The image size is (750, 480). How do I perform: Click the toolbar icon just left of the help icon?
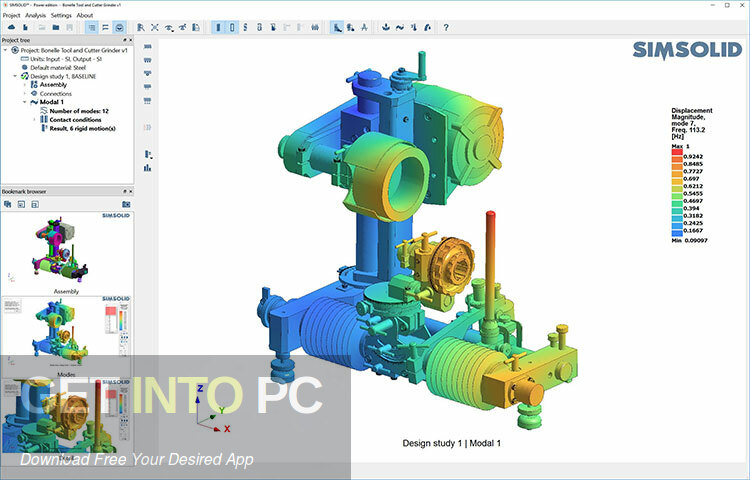click(427, 28)
